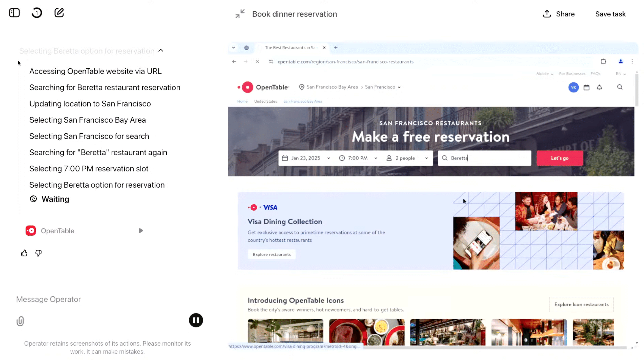Screen dimensions: 644x360
Task: Pause the Operator task
Action: pyautogui.click(x=196, y=320)
